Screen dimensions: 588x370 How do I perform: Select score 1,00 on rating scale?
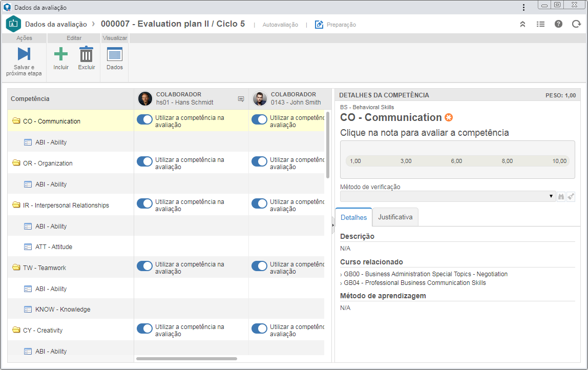click(x=355, y=161)
